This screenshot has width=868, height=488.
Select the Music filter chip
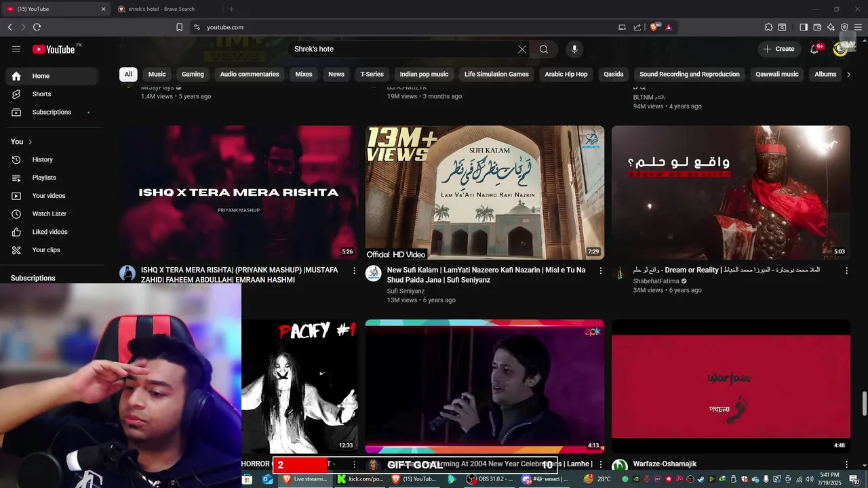(157, 75)
